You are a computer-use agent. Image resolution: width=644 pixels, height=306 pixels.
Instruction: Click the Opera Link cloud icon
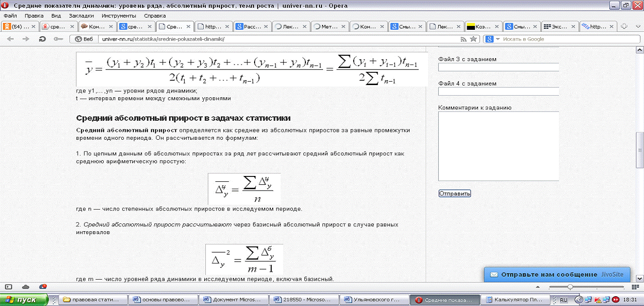[x=26, y=286]
